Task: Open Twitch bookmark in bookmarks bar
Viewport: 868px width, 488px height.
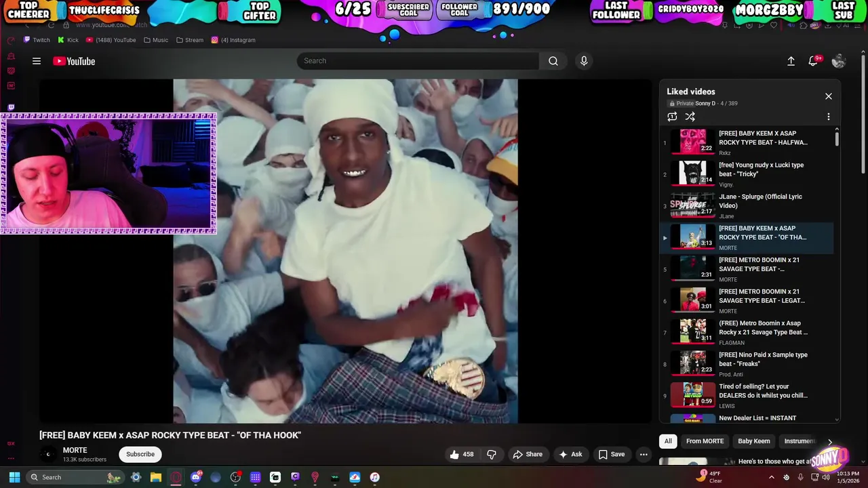Action: click(37, 40)
